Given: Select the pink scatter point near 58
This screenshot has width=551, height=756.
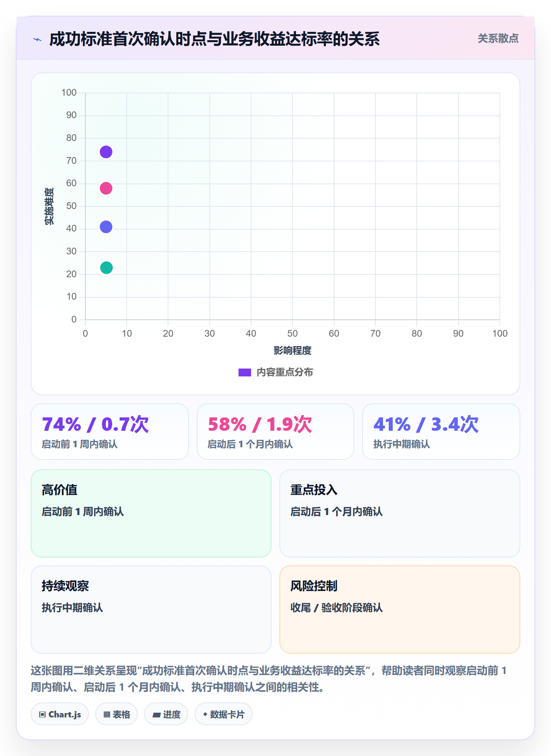Looking at the screenshot, I should (x=106, y=188).
